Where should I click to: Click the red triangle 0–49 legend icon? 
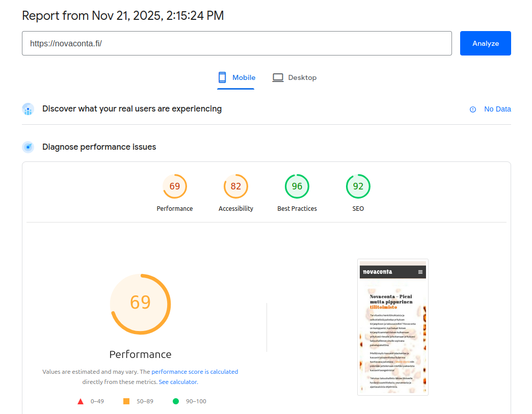(81, 401)
